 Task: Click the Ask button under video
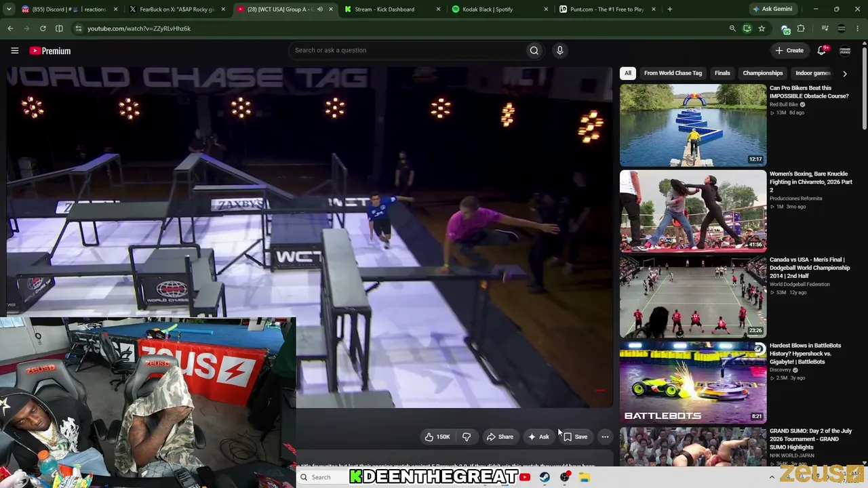coord(539,436)
